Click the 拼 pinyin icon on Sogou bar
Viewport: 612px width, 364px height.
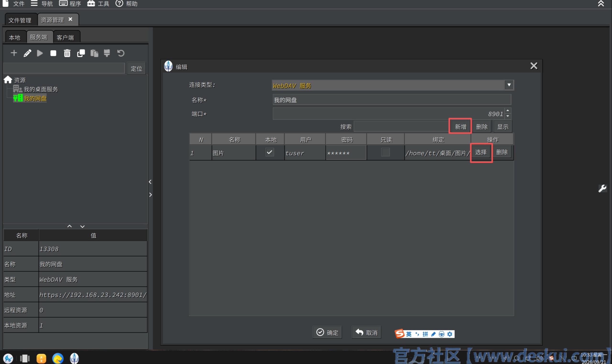click(425, 334)
